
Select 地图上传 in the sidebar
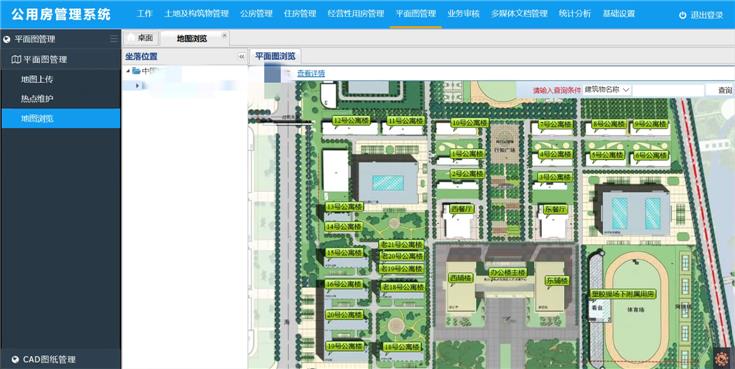point(37,79)
